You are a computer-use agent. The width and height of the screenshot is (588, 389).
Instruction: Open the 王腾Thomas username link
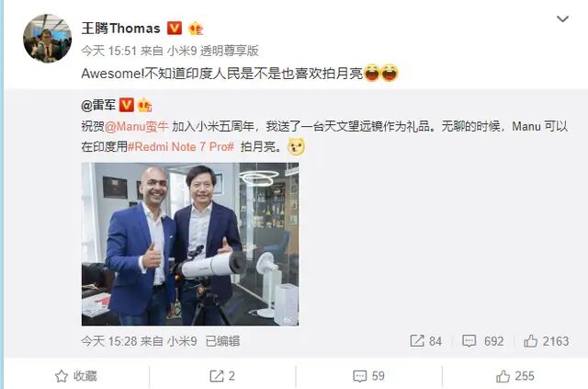(120, 29)
